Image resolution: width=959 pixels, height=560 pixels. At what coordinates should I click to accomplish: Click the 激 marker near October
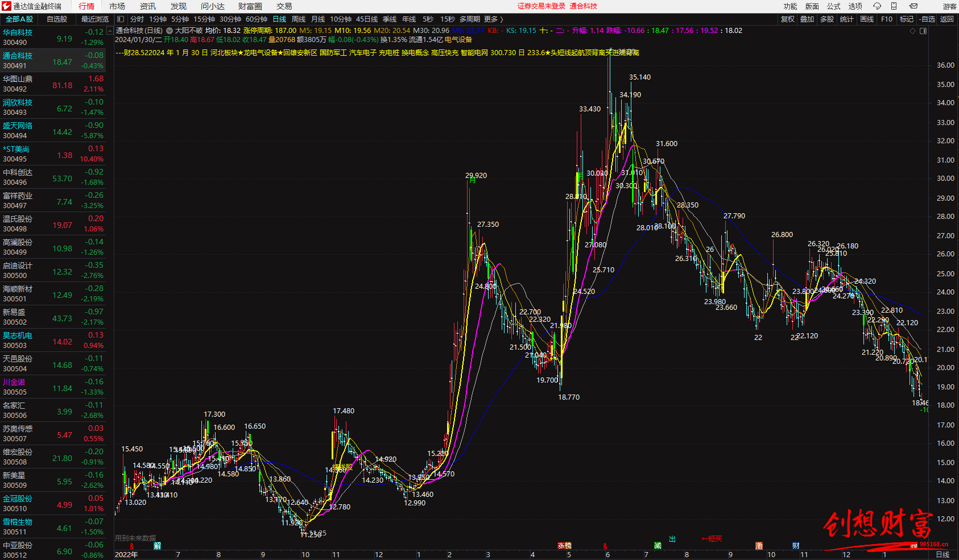[759, 546]
